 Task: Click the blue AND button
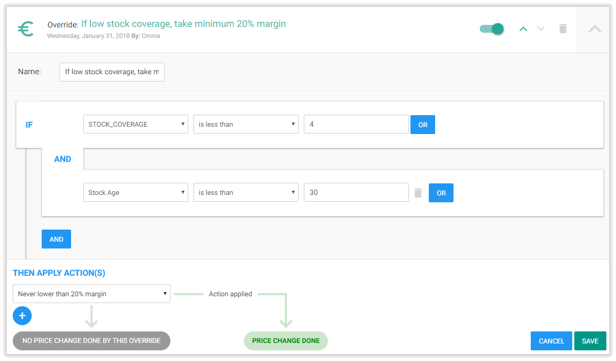[x=56, y=239]
